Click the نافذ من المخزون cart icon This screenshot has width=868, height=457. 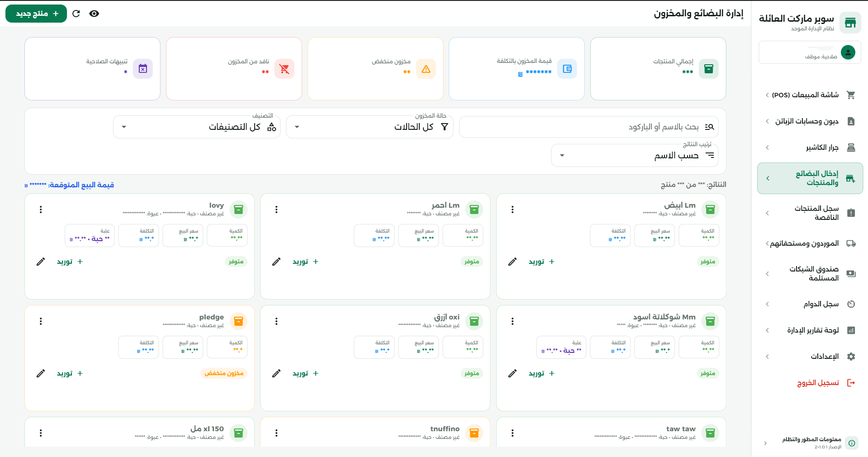(285, 69)
